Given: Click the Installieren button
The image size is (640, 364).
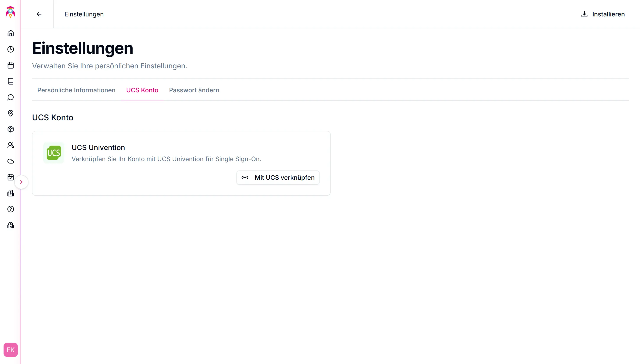Looking at the screenshot, I should coord(603,14).
